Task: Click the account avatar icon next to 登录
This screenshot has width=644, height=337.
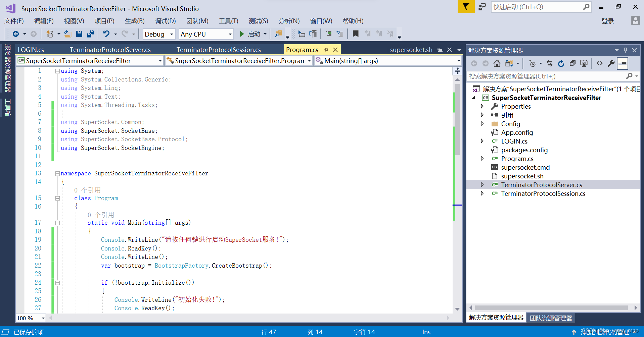Action: coord(635,21)
